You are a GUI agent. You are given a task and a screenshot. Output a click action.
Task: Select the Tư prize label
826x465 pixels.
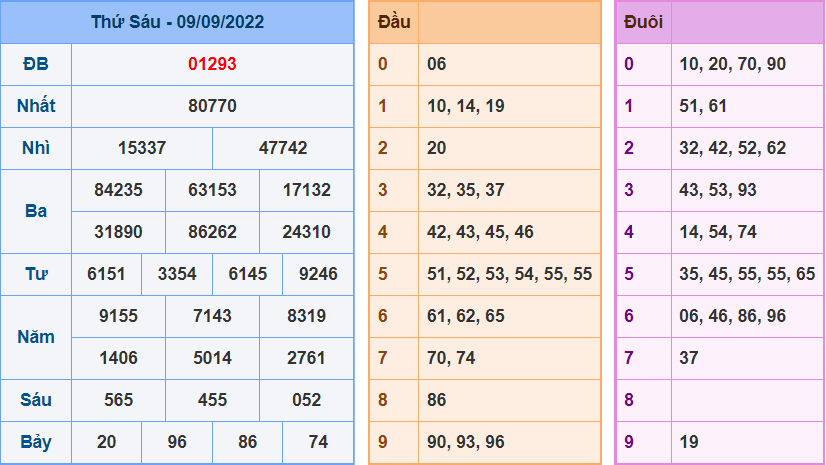36,274
